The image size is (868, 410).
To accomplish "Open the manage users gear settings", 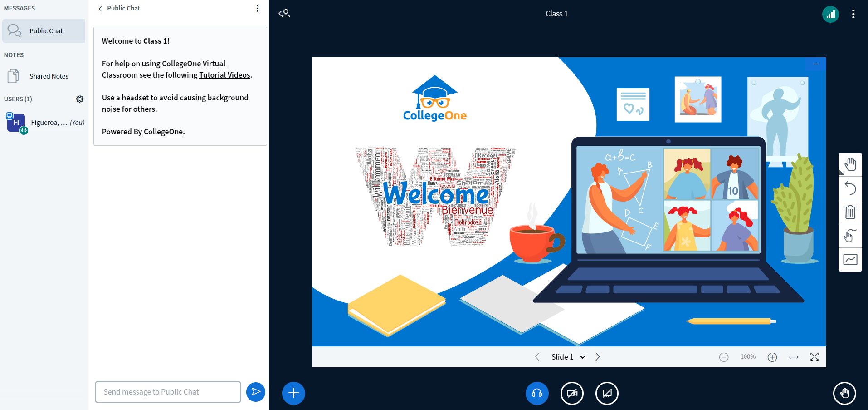I will click(80, 99).
